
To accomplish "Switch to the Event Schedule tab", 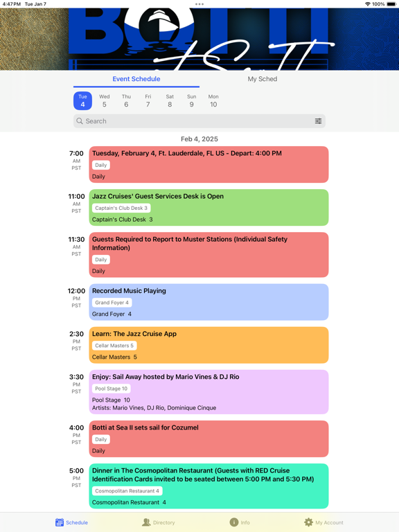I will pos(136,79).
